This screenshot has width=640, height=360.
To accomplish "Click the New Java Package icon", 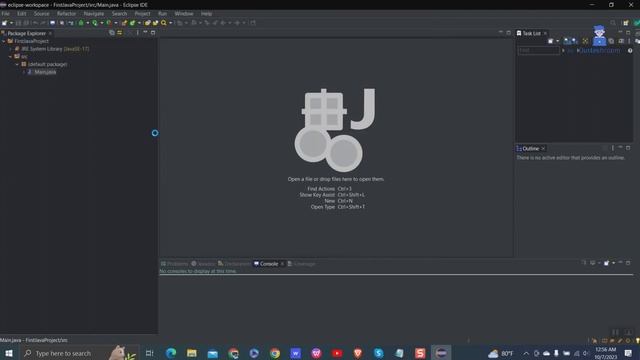I will pyautogui.click(x=124, y=23).
